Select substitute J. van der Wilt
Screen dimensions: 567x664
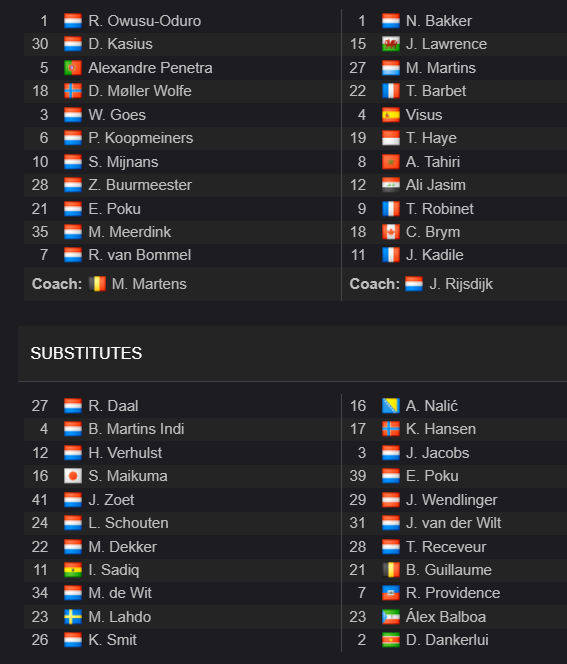(x=453, y=523)
